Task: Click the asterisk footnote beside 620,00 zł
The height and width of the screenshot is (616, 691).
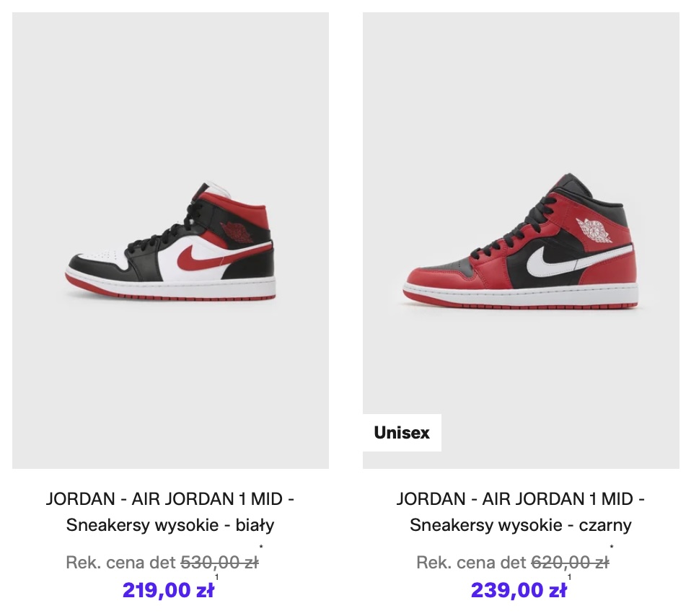Action: tap(612, 547)
